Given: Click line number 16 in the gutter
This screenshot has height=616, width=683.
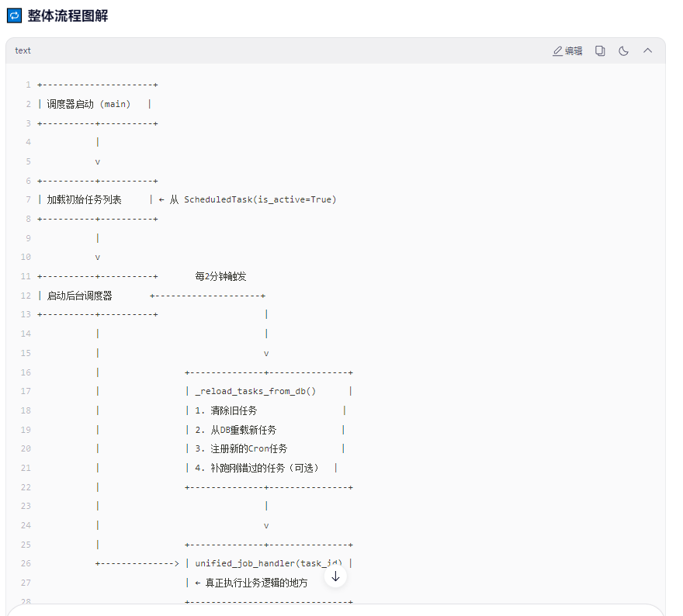Looking at the screenshot, I should click(26, 372).
